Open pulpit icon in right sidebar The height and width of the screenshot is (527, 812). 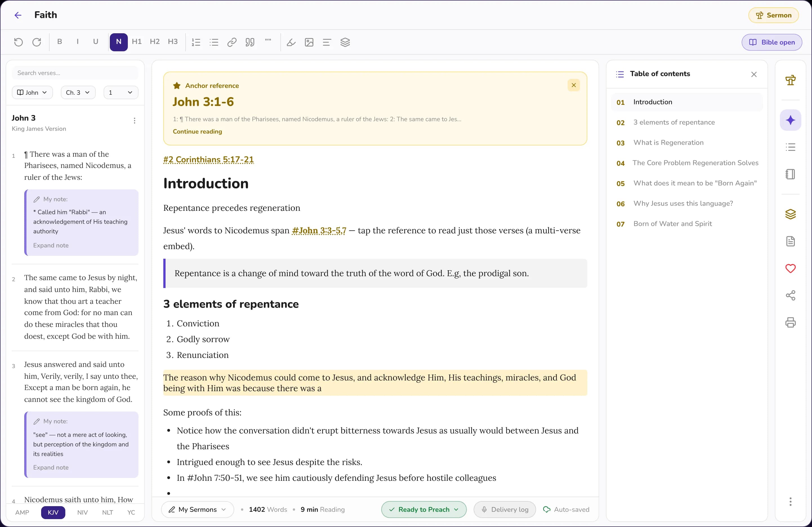[x=790, y=80]
